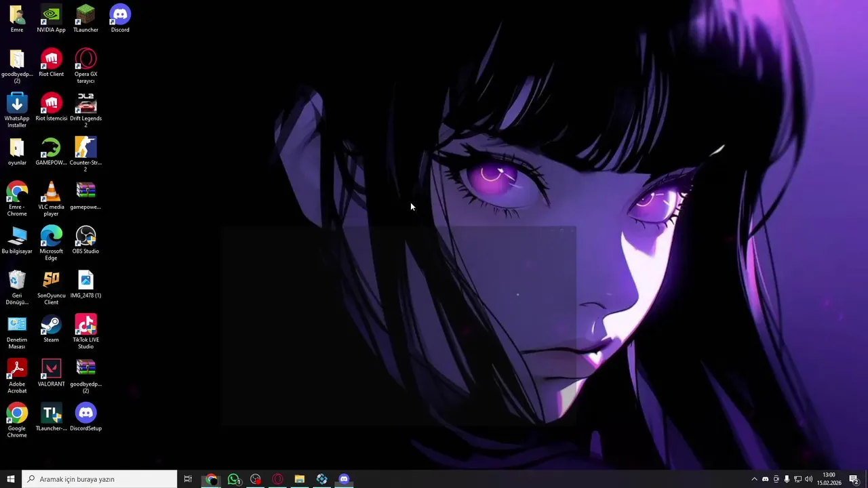
Task: Select the Riot Client desktop shortcut
Action: 51,63
